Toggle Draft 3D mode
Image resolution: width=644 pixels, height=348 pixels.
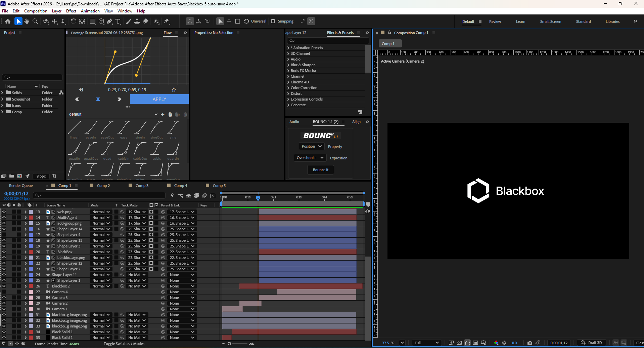point(592,343)
